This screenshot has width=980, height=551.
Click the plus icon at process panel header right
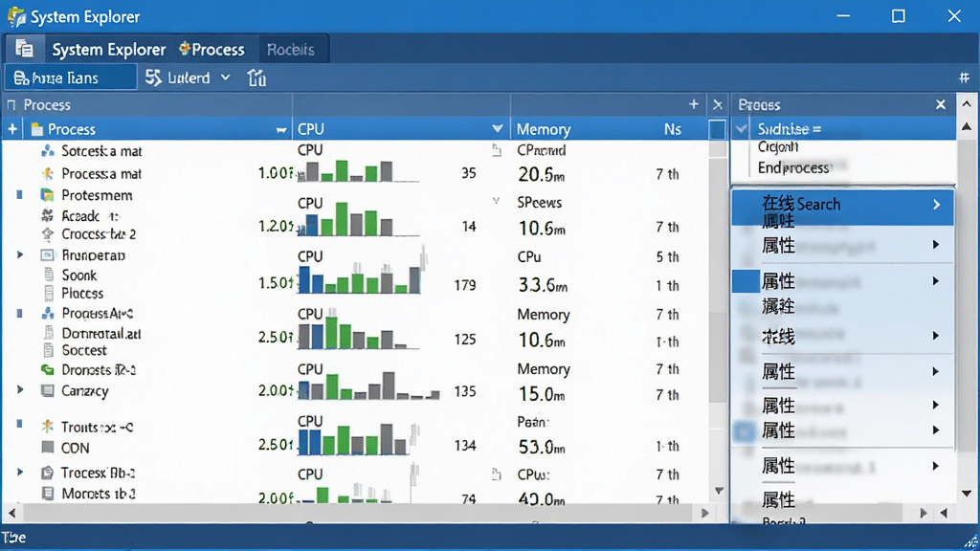(x=693, y=104)
